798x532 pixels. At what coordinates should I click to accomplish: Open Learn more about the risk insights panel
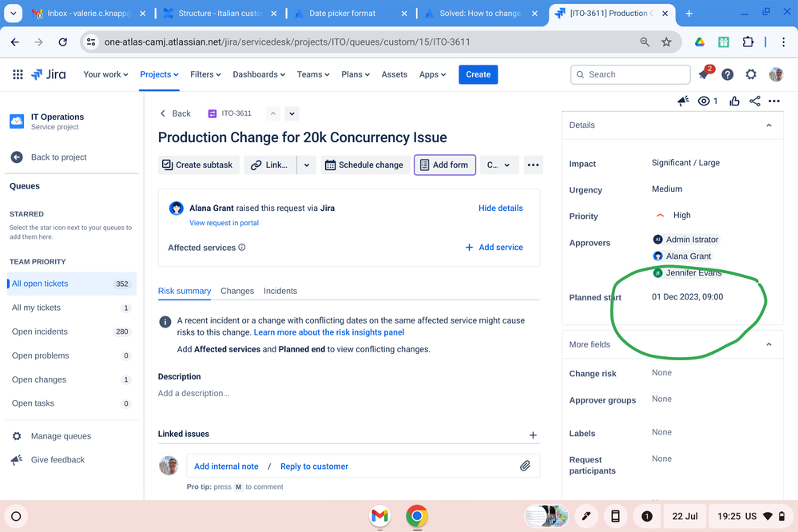point(329,332)
